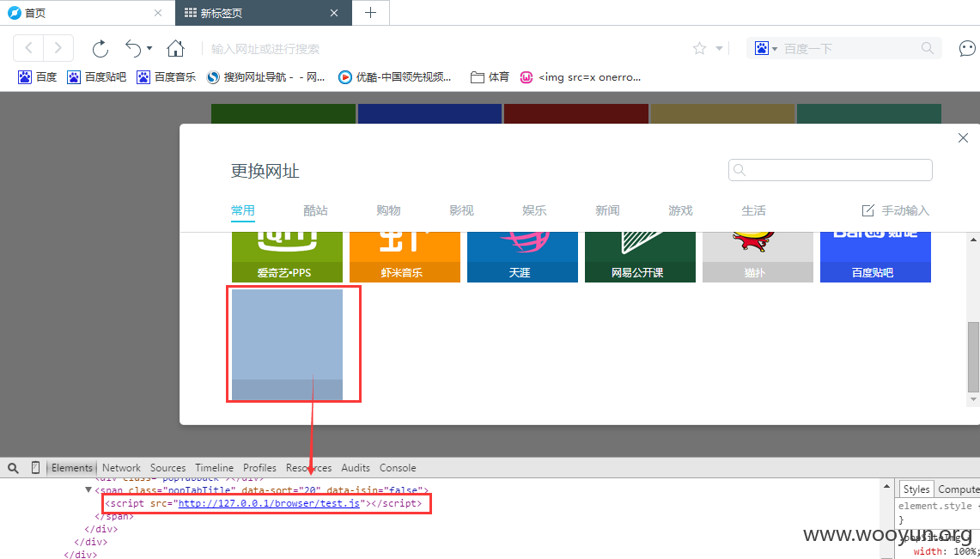This screenshot has width=980, height=559.
Task: Close the 首页 tab
Action: [x=158, y=13]
